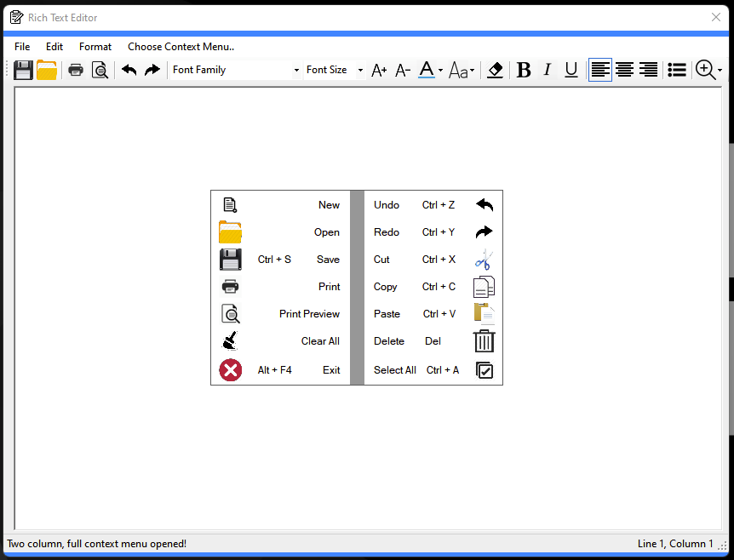Open the Format menu
The height and width of the screenshot is (560, 734).
pos(95,47)
